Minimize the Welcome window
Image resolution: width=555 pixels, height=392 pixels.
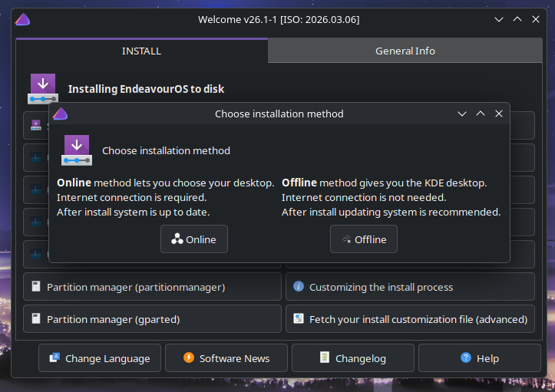[499, 19]
